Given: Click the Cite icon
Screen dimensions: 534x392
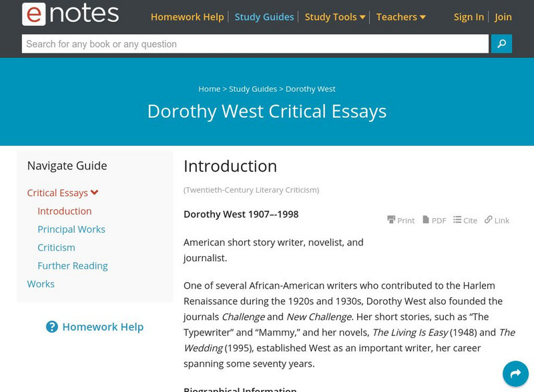Looking at the screenshot, I should pos(457,219).
